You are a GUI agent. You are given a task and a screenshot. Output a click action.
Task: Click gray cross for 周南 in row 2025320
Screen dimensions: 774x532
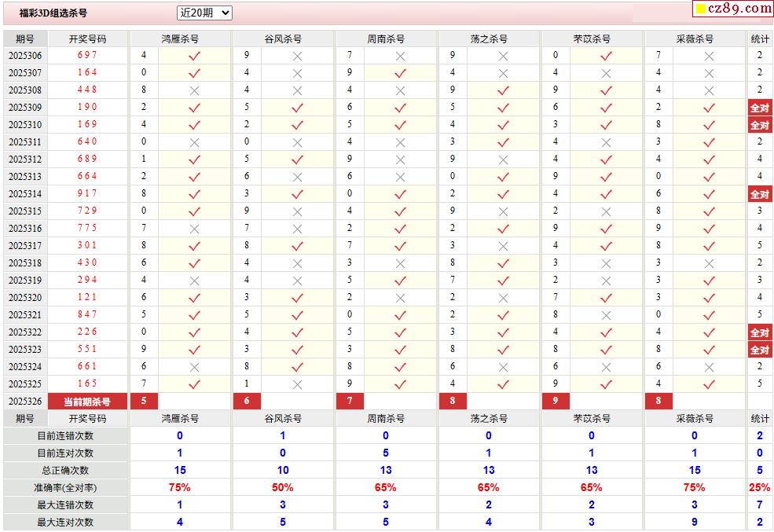pyautogui.click(x=400, y=298)
